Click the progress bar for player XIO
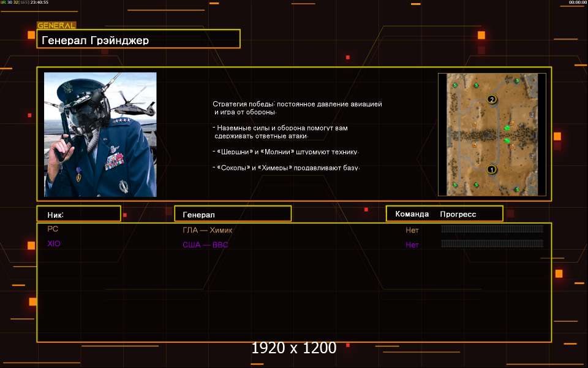588x368 pixels. coord(492,244)
